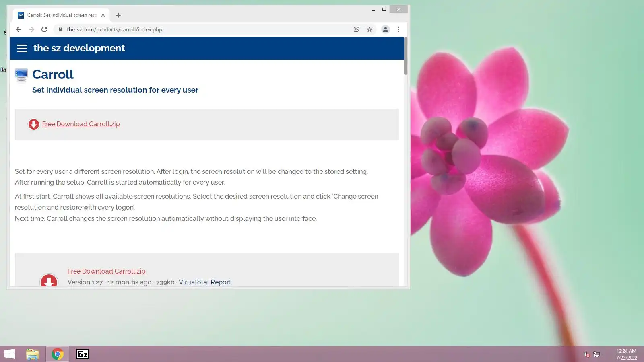Bookmark this page with the star icon
644x362 pixels.
369,29
